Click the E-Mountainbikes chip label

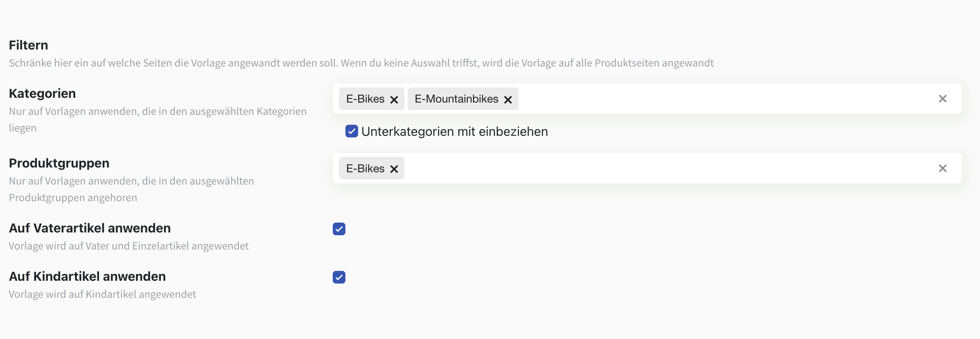tap(456, 99)
